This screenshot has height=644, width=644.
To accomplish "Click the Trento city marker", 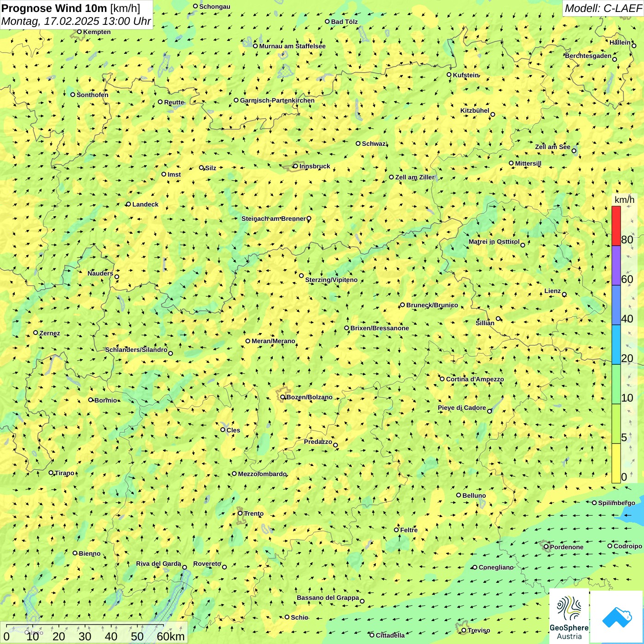I will pos(240,513).
